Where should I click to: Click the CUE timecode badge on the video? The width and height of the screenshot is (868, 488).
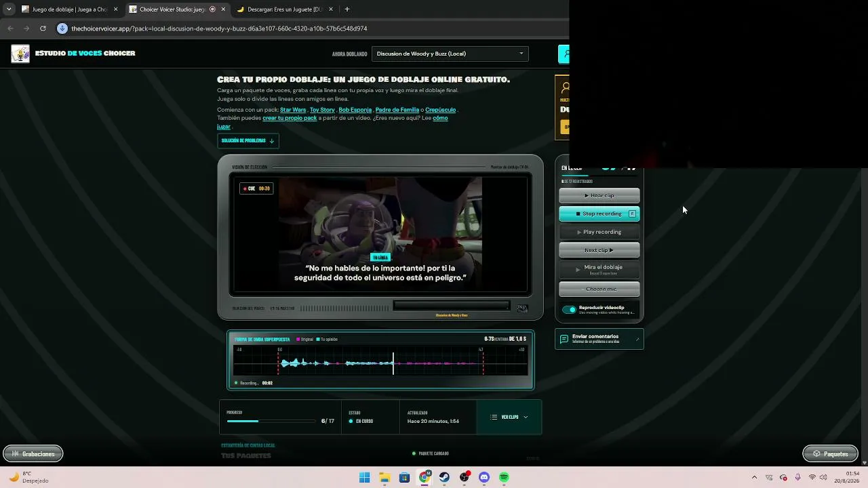pos(257,188)
